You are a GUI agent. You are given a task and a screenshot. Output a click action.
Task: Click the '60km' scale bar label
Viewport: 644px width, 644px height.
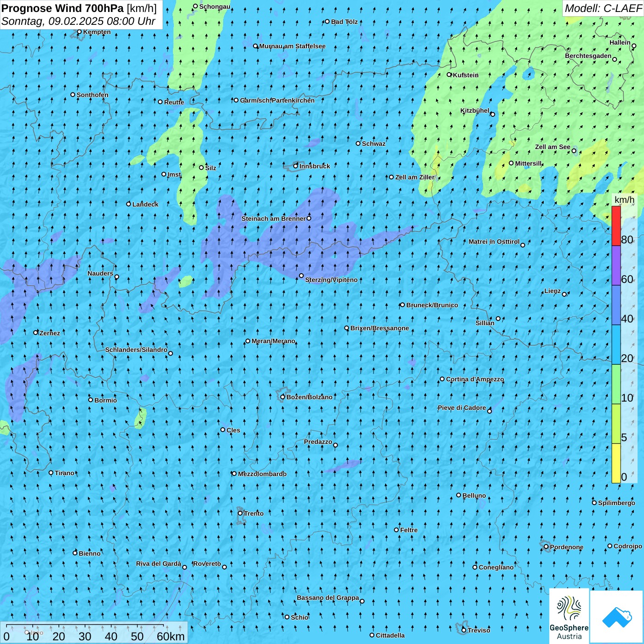pyautogui.click(x=171, y=636)
